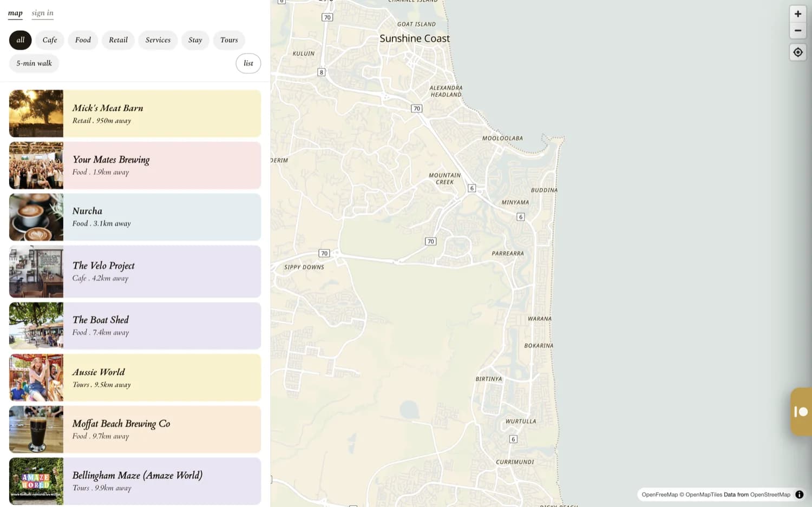Image resolution: width=812 pixels, height=507 pixels.
Task: Click the Wurtulla map label
Action: click(521, 422)
